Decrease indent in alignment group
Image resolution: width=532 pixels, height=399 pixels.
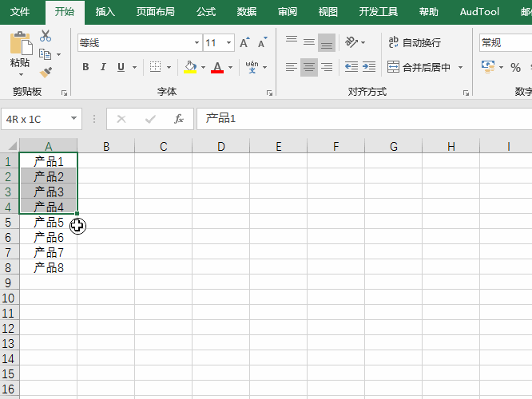point(351,67)
